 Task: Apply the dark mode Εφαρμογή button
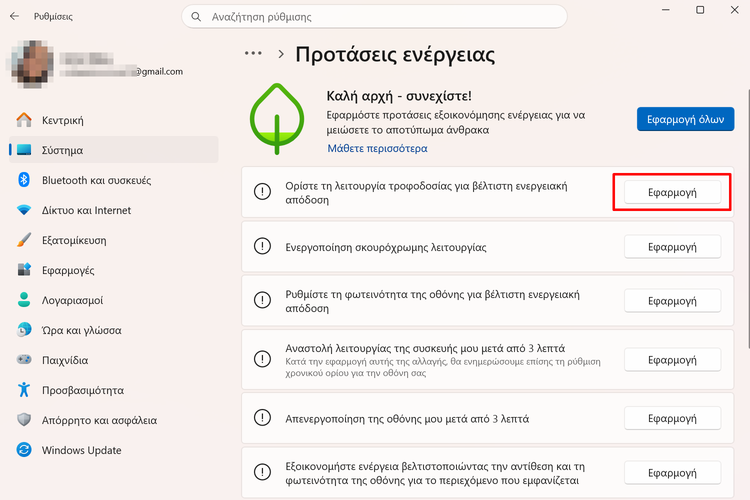coord(672,246)
